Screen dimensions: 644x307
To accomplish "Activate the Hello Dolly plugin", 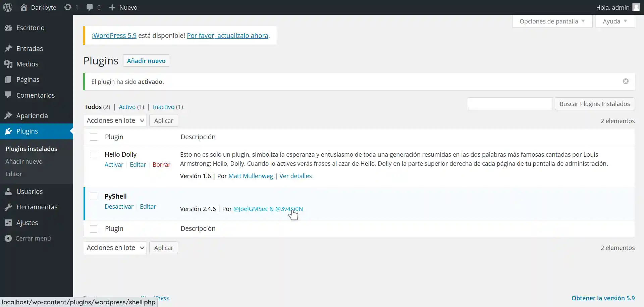I will pos(114,164).
